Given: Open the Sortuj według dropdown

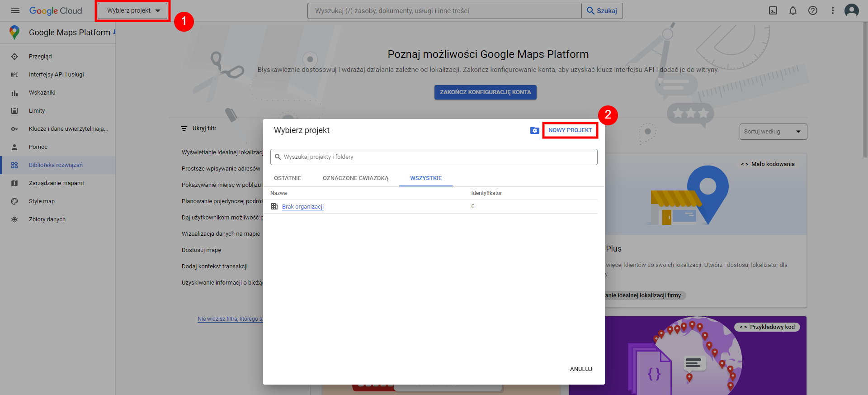Looking at the screenshot, I should click(x=773, y=132).
